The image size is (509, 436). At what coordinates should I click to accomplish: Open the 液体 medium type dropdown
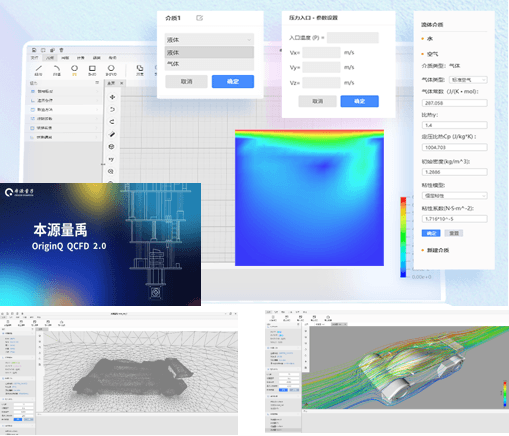click(209, 40)
